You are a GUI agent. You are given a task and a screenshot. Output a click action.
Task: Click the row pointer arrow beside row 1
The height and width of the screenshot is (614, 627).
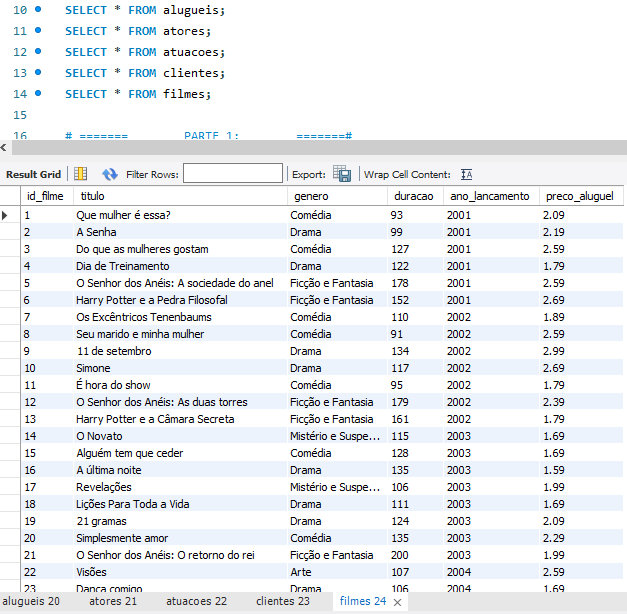click(x=6, y=215)
